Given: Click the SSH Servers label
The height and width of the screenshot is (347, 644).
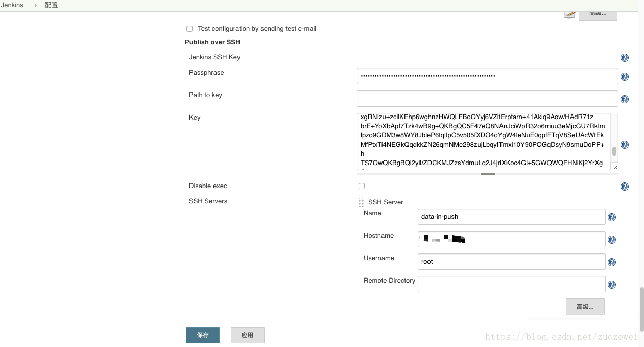Looking at the screenshot, I should click(208, 201).
